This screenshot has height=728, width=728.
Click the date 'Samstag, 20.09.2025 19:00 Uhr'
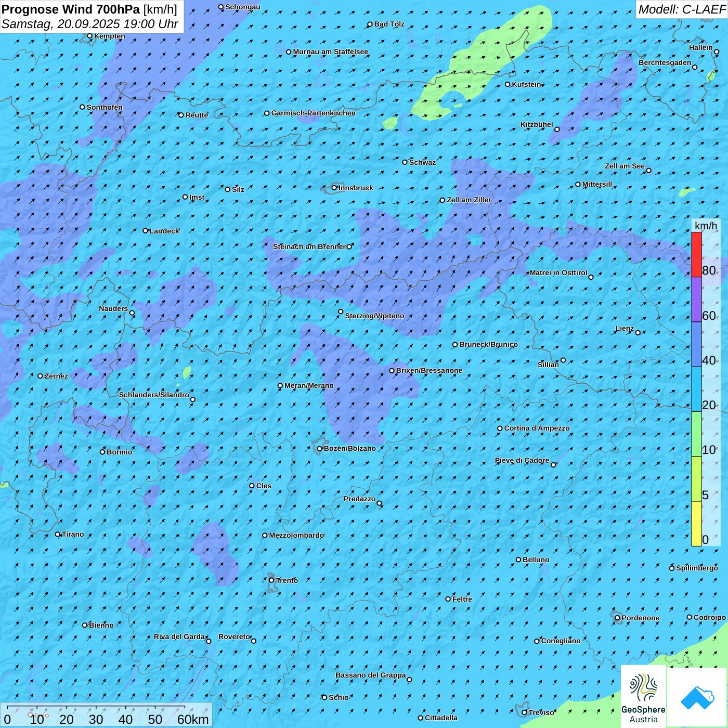pos(90,24)
